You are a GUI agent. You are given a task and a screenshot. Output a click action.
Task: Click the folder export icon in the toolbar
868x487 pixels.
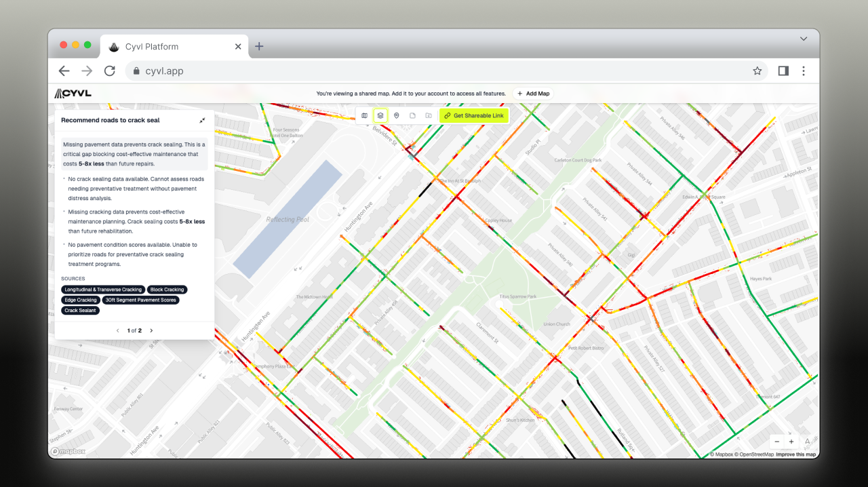428,115
